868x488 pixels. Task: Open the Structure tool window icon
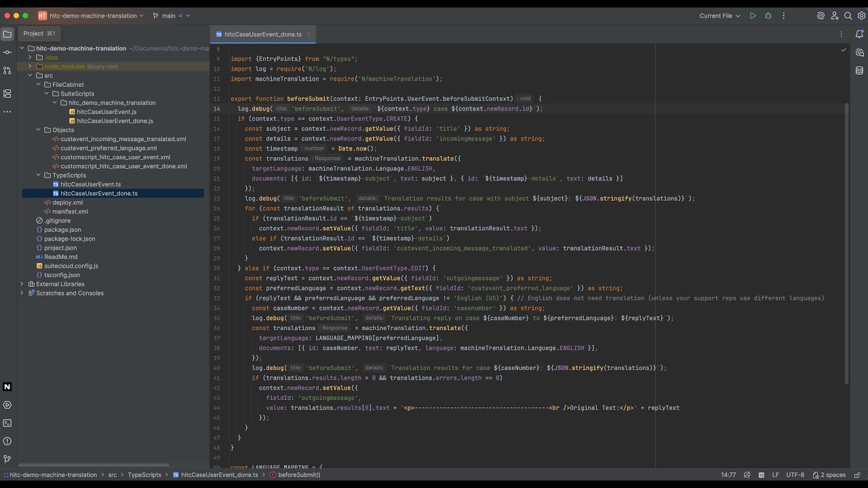[x=7, y=94]
